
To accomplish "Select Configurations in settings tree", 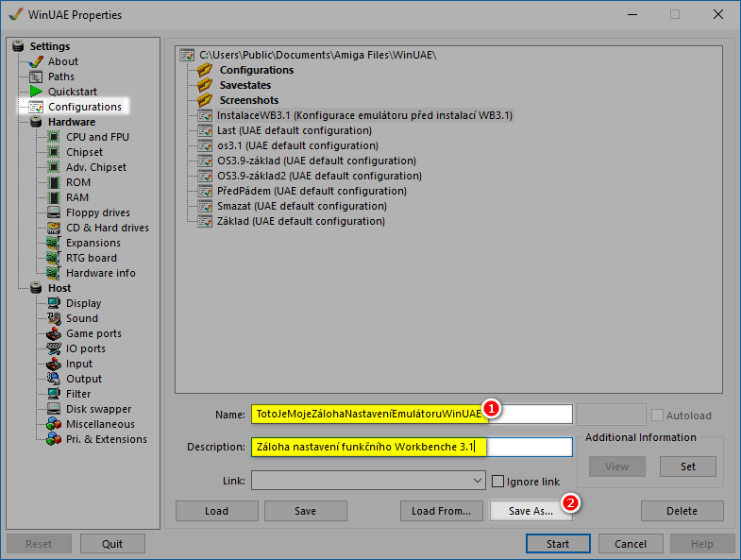I will point(85,107).
